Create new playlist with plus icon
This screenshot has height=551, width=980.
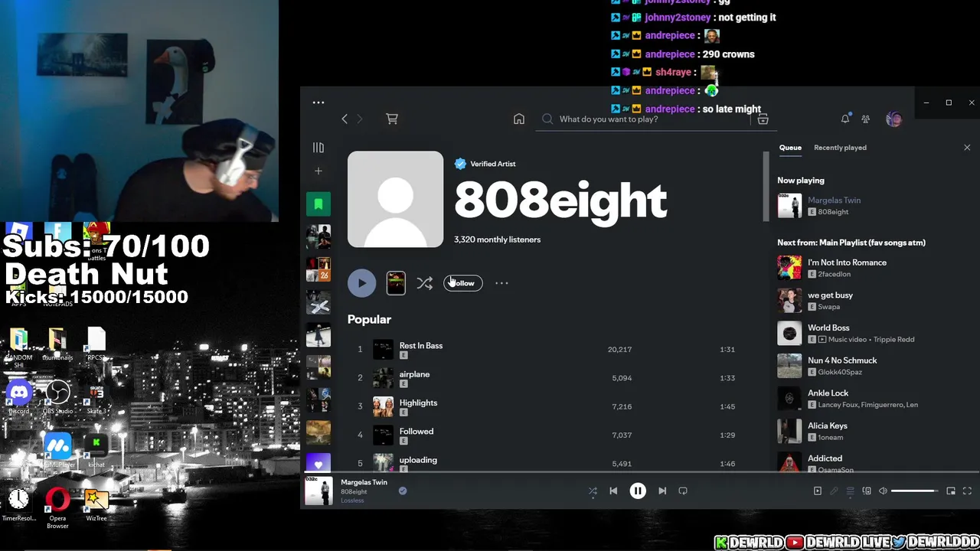[x=318, y=171]
